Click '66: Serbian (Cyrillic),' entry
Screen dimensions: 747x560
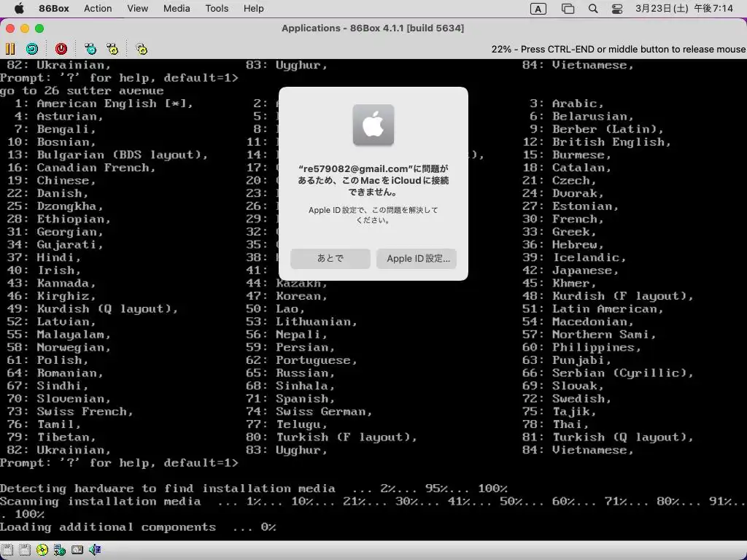pos(608,373)
